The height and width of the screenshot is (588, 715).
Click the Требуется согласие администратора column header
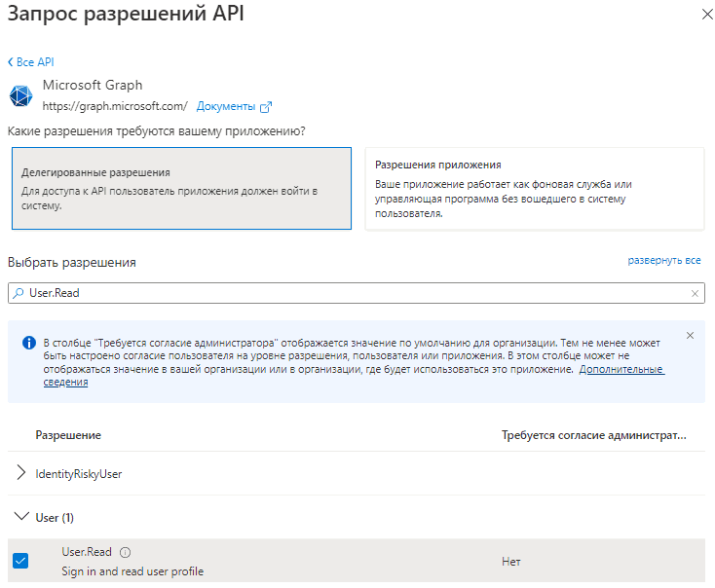[593, 435]
